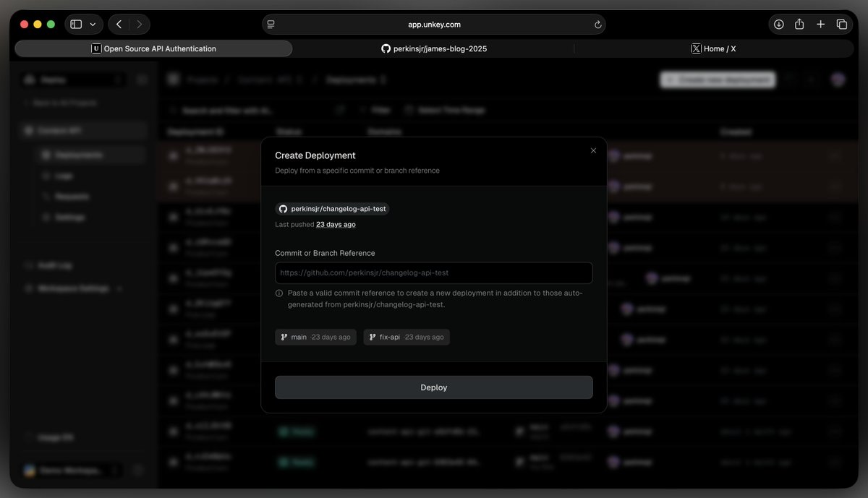Image resolution: width=868 pixels, height=498 pixels.
Task: Click the app.unkey.com address bar
Action: [x=434, y=24]
